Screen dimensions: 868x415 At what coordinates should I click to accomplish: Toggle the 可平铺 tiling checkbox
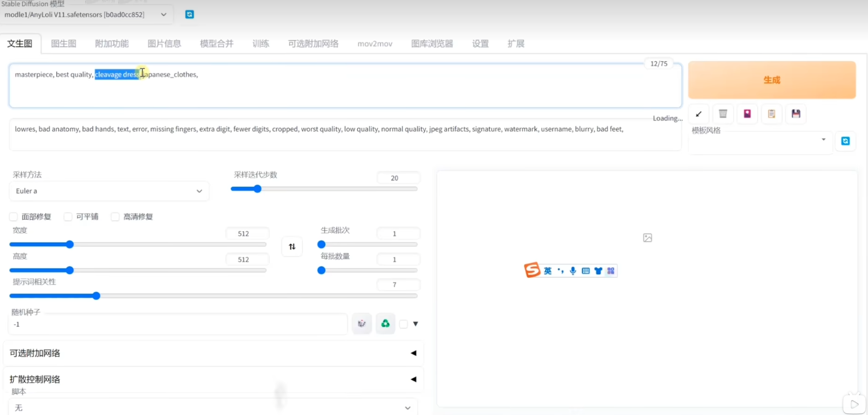click(x=68, y=217)
